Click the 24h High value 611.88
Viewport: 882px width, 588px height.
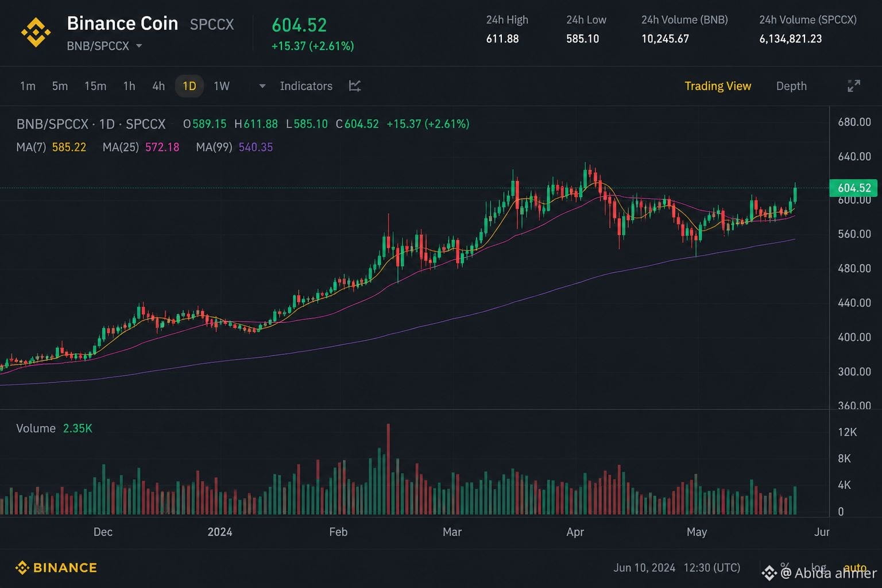click(502, 38)
